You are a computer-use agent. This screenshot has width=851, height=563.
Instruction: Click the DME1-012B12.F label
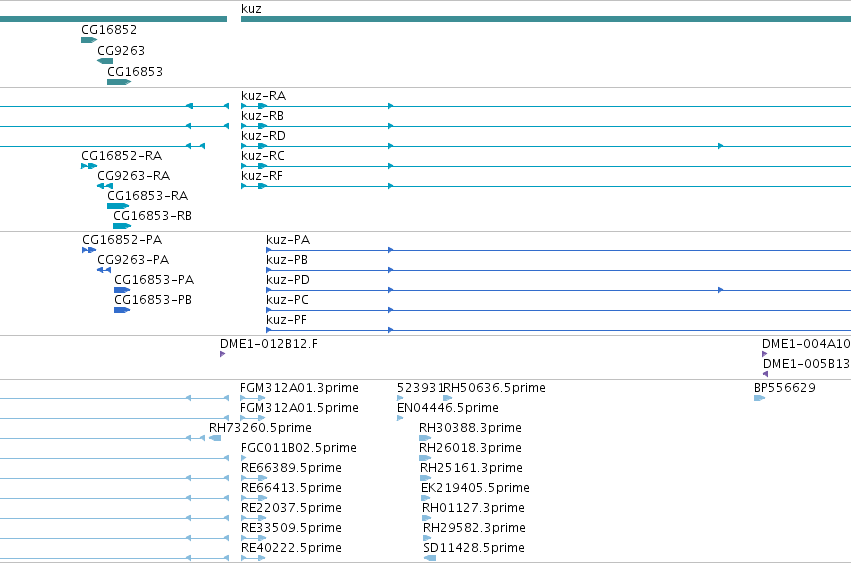pos(269,344)
